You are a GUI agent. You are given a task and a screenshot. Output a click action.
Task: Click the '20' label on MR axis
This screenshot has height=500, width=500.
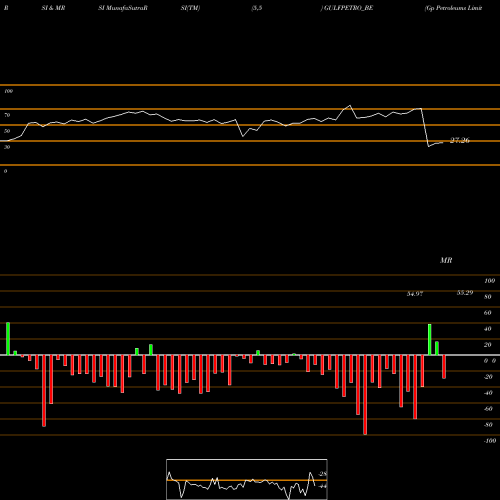pos(488,345)
